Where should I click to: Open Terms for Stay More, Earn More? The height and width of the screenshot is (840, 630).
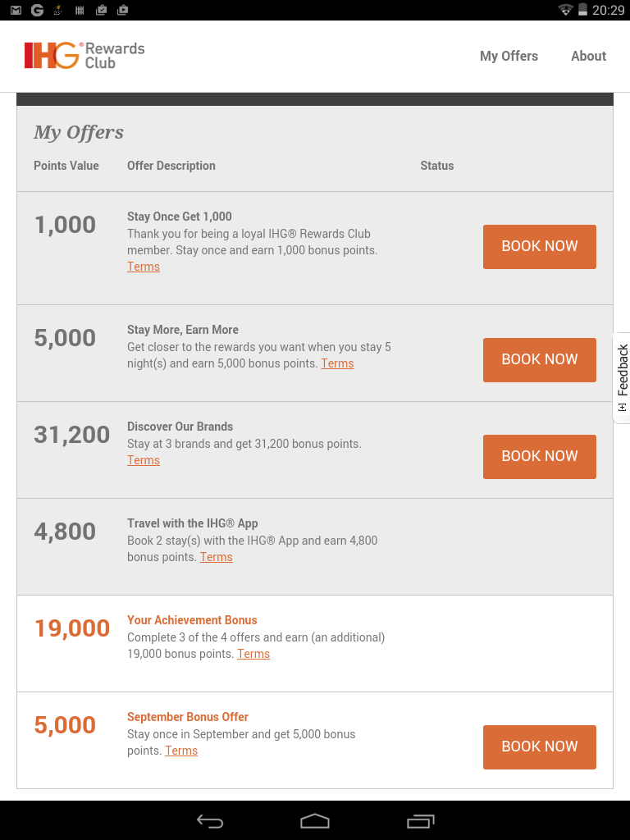(337, 363)
